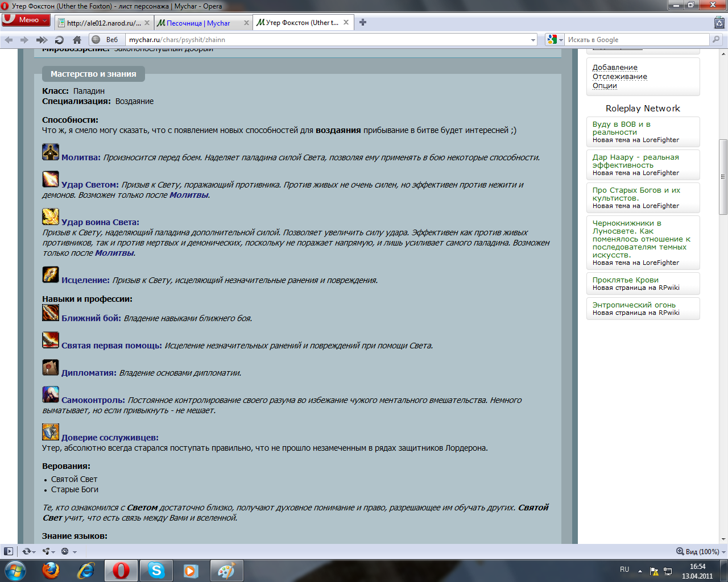Close the ale012.narod.ru tab
728x582 pixels.
(147, 23)
